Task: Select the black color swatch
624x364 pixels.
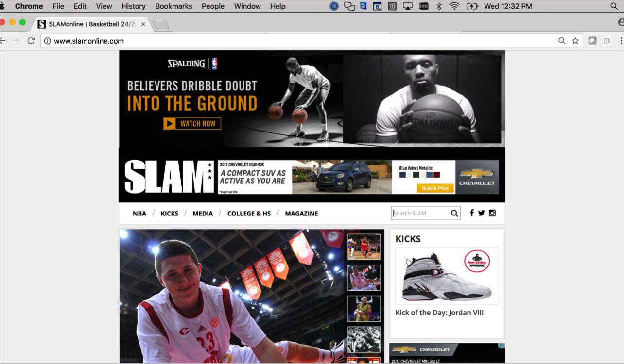Action: click(x=416, y=175)
